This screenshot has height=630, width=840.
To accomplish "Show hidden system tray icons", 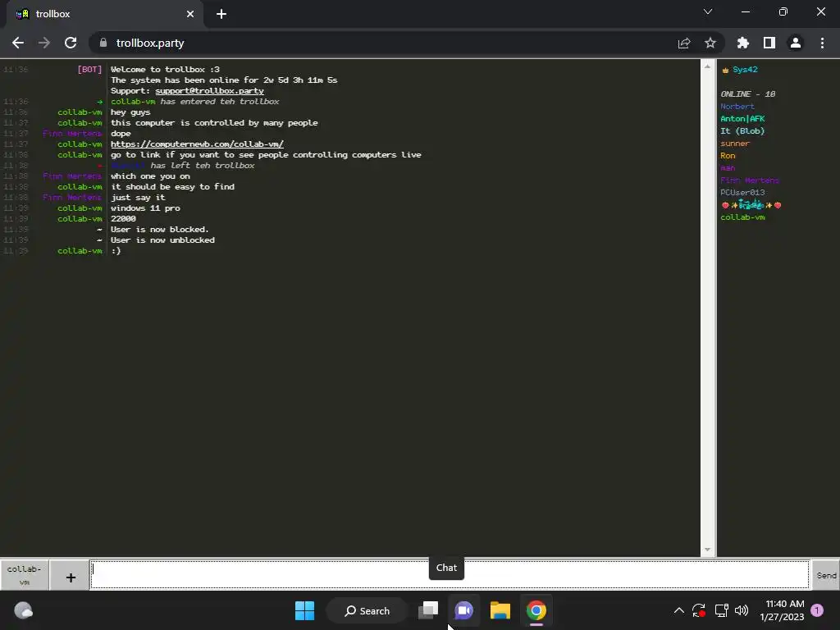I will pyautogui.click(x=678, y=610).
